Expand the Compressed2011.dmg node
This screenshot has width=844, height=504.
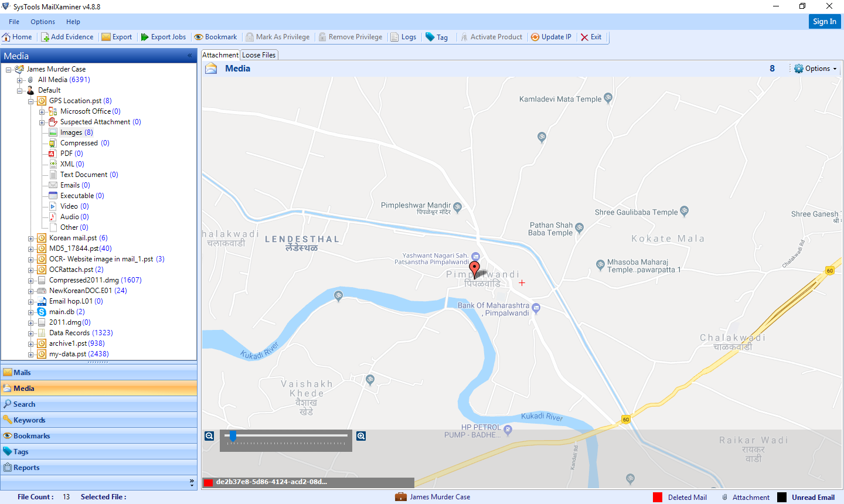31,280
